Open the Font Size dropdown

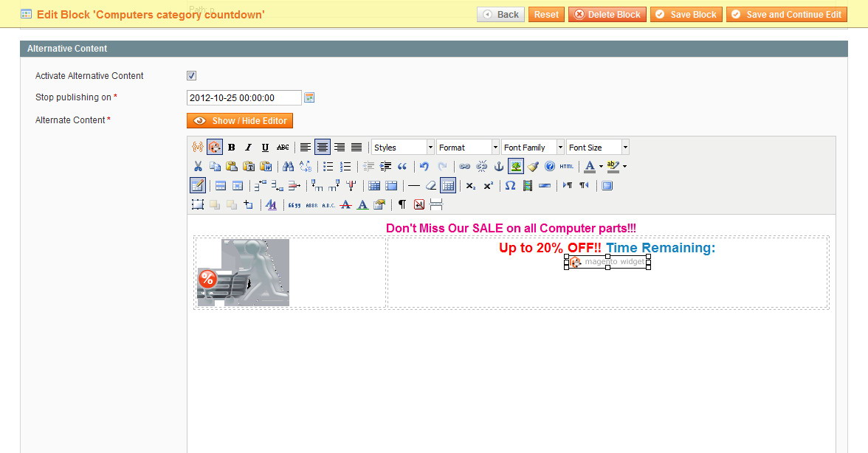597,148
